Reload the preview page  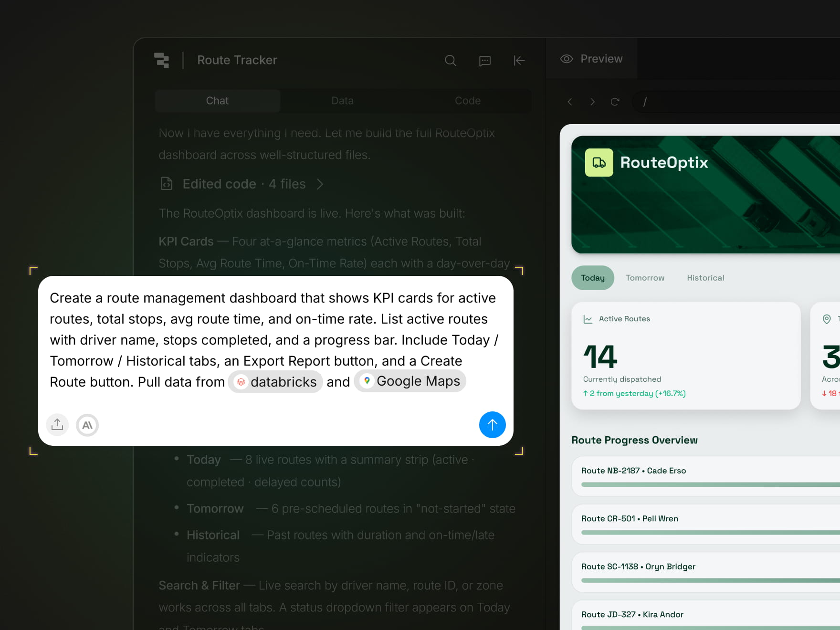click(x=615, y=102)
